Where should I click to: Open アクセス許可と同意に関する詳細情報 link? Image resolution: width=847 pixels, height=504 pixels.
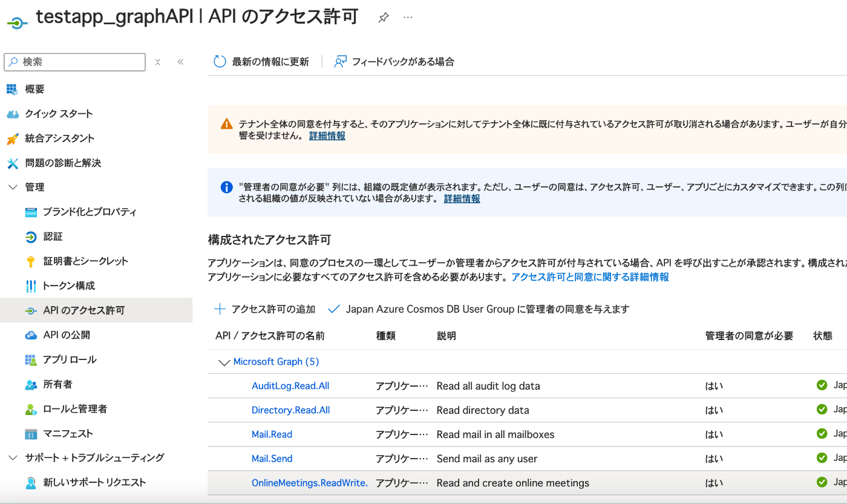(x=590, y=277)
